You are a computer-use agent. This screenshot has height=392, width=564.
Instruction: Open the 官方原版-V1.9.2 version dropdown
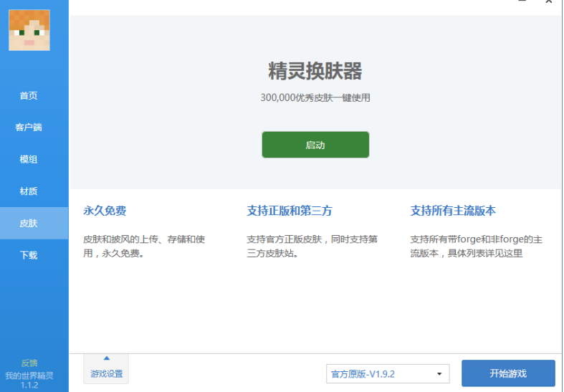tap(380, 374)
